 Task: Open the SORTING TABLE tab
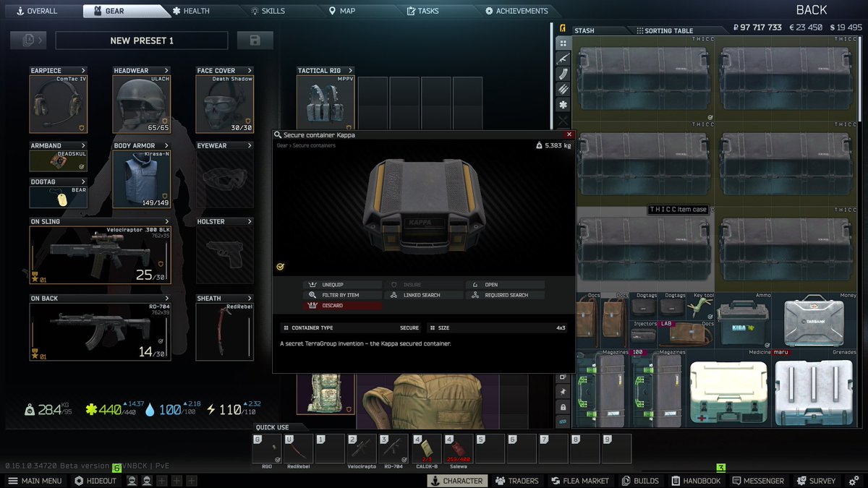669,31
